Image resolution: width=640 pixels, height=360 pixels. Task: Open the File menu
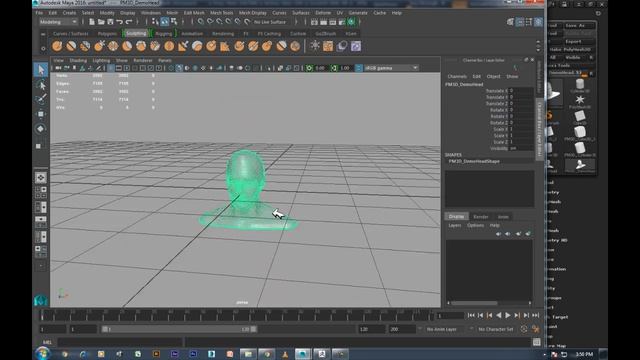pyautogui.click(x=39, y=13)
